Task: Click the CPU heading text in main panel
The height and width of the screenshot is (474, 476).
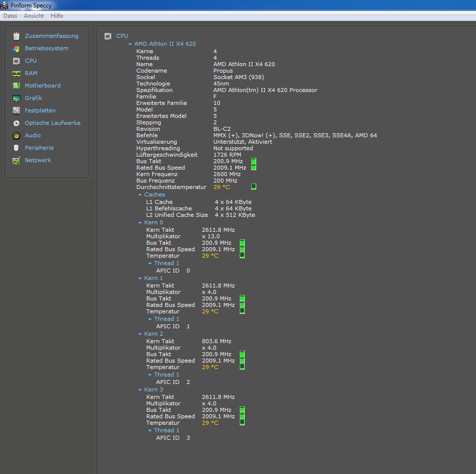Action: (122, 36)
